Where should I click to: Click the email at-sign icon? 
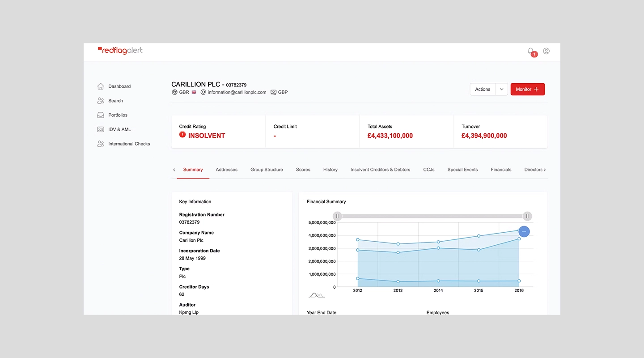203,92
